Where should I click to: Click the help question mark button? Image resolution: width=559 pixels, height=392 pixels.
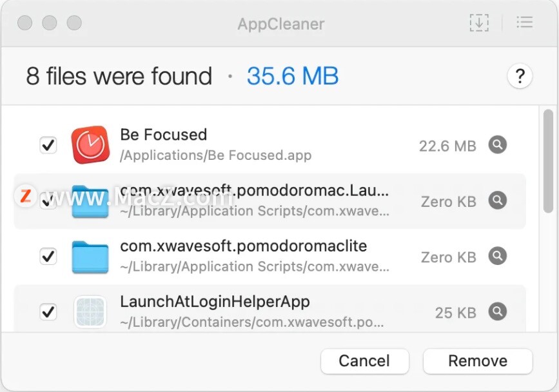[x=520, y=77]
